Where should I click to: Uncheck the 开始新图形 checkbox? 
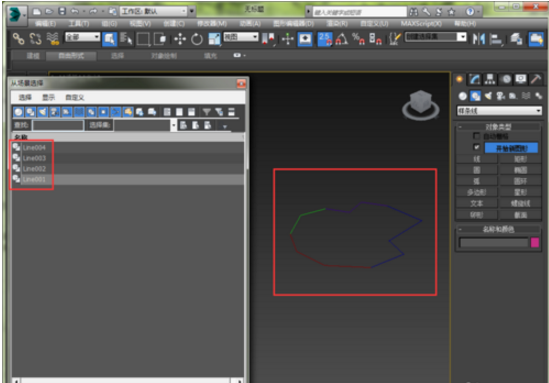pyautogui.click(x=476, y=147)
